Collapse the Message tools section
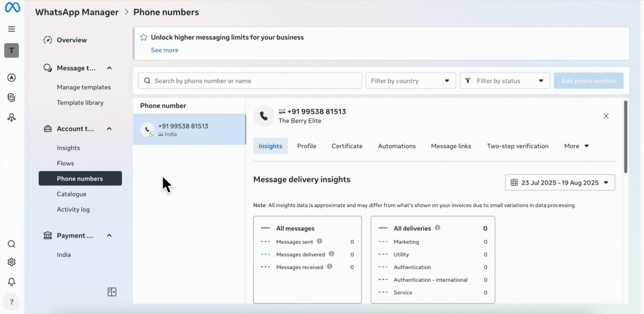Screen dimensions: 644x314 pos(109,68)
